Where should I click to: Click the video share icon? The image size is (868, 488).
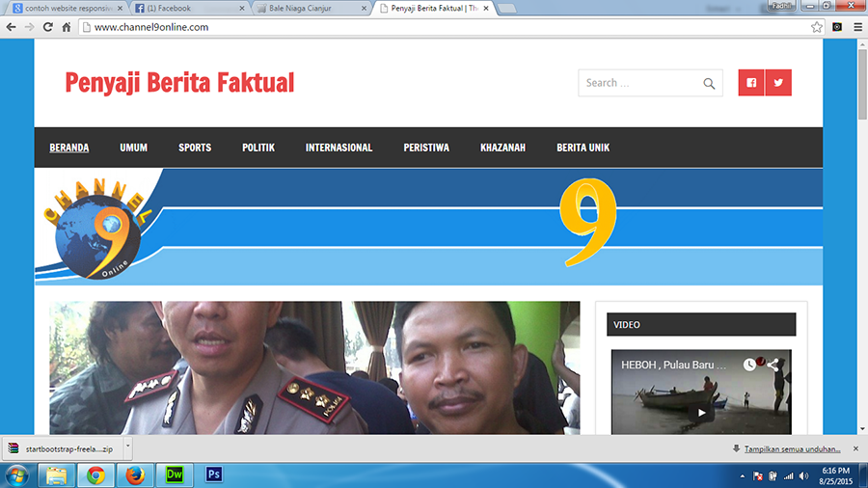[776, 366]
